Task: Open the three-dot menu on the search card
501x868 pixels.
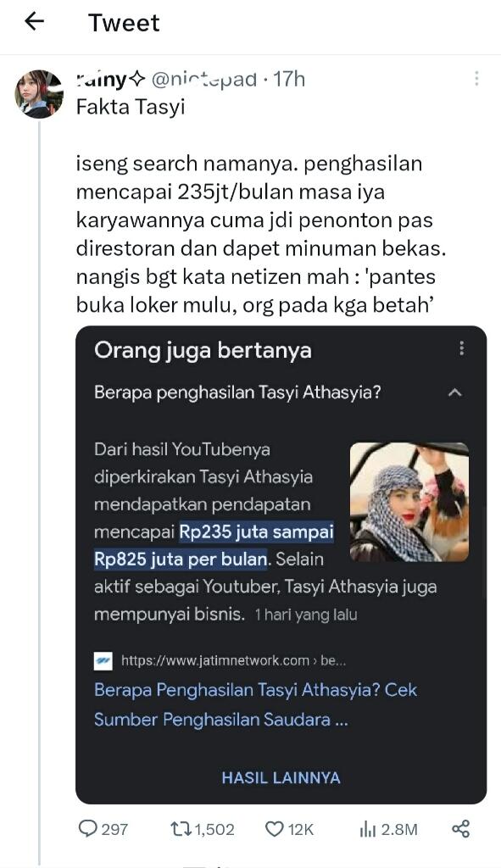Action: tap(462, 349)
